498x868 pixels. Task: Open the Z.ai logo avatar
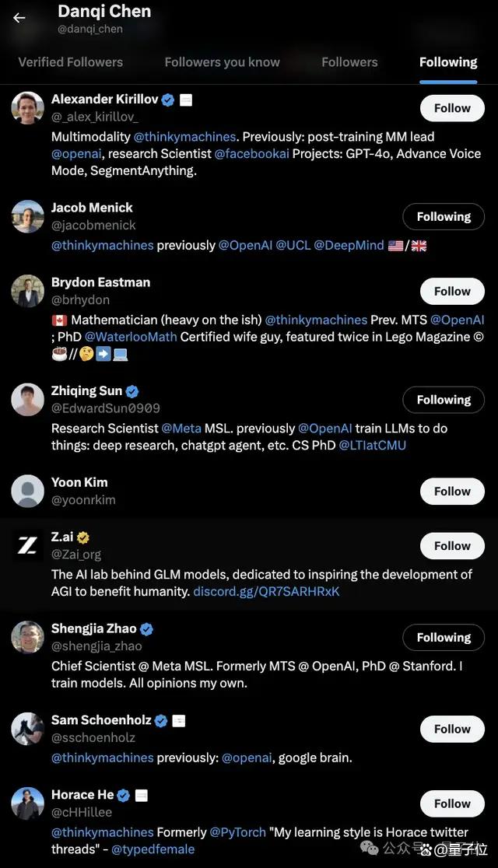[28, 546]
